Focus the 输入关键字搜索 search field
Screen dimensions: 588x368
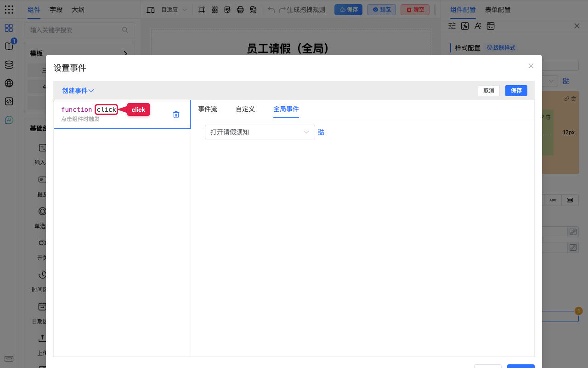click(79, 30)
